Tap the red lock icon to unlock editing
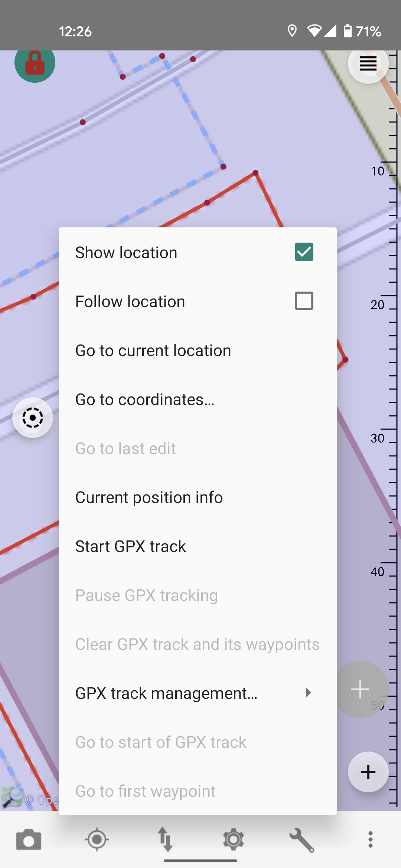The width and height of the screenshot is (401, 868). 35,63
